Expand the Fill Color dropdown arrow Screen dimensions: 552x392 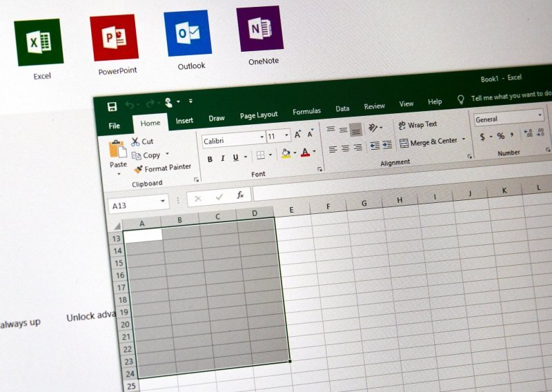pos(295,153)
